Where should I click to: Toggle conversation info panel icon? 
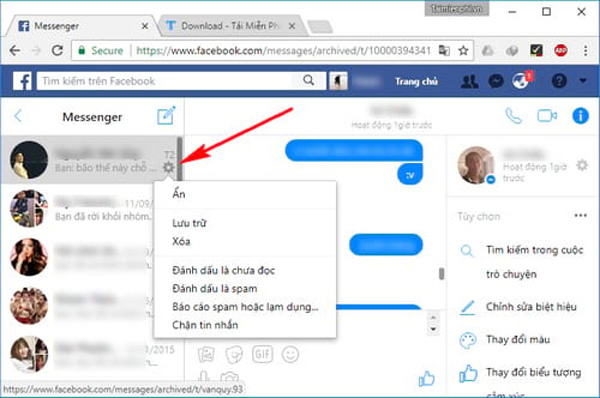tap(580, 116)
